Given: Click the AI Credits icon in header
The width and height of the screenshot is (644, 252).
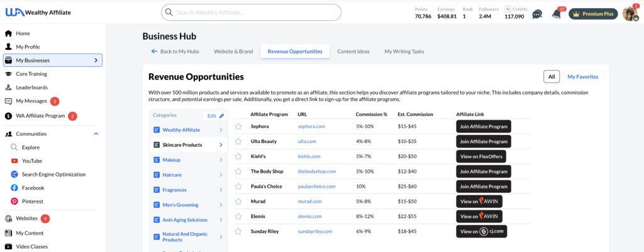Looking at the screenshot, I should (x=508, y=9).
